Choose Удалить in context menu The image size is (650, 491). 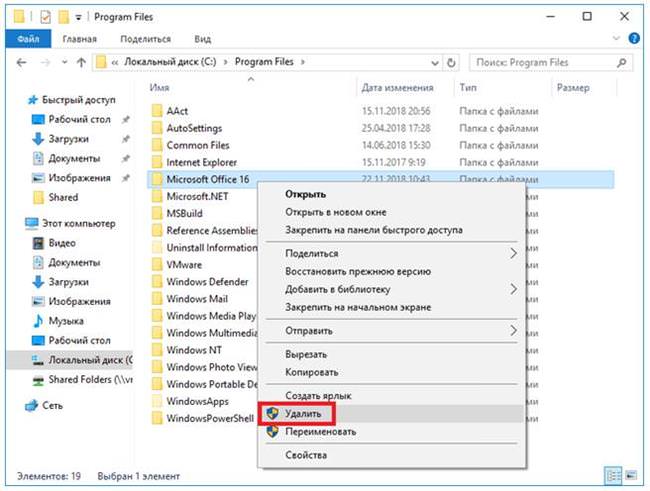coord(392,413)
